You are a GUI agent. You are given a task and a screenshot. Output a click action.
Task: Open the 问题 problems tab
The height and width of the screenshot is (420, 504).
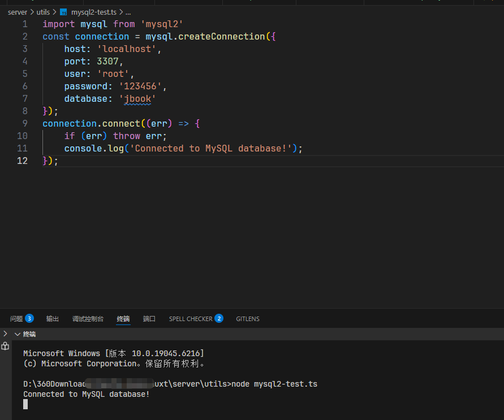point(16,318)
